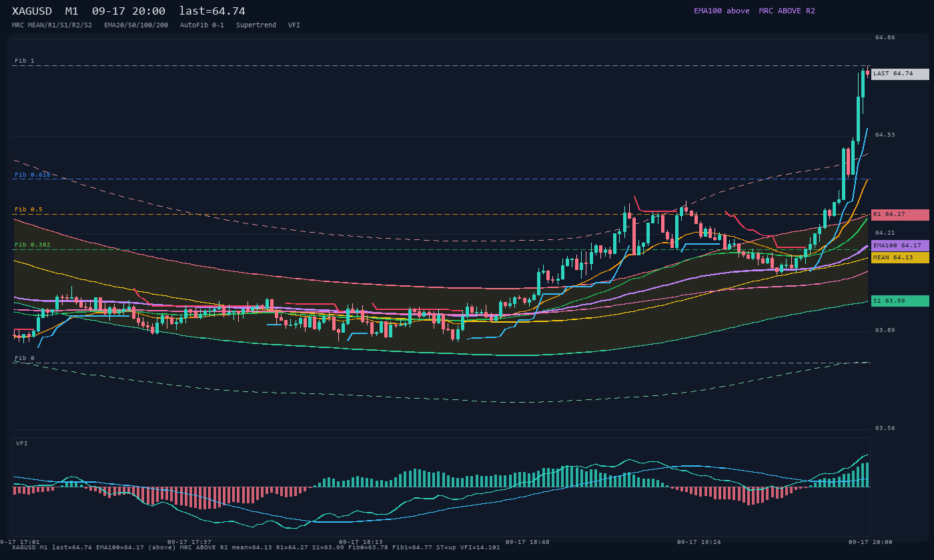Image resolution: width=934 pixels, height=560 pixels.
Task: Click the 64.86 price axis label
Action: tap(885, 37)
